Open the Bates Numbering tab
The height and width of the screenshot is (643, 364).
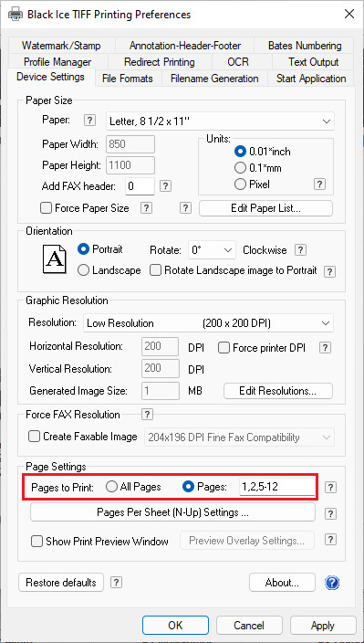point(305,45)
